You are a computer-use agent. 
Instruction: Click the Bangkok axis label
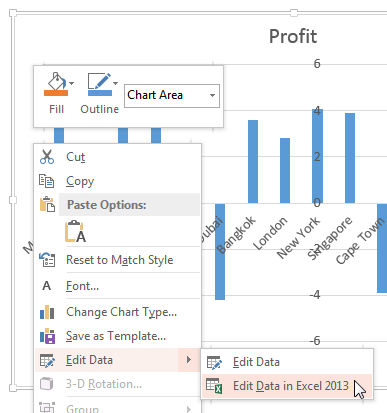point(236,235)
